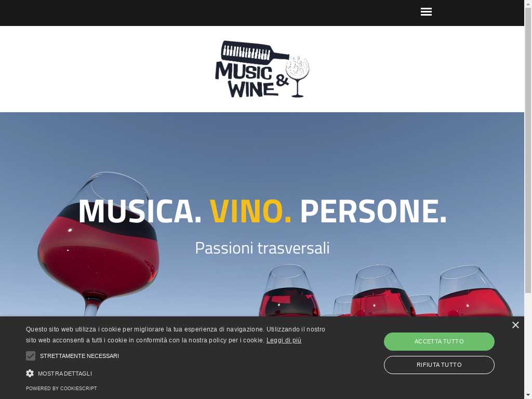Click the Musica. Vino. Persone. headline
Image resolution: width=532 pixels, height=399 pixels.
point(262,211)
